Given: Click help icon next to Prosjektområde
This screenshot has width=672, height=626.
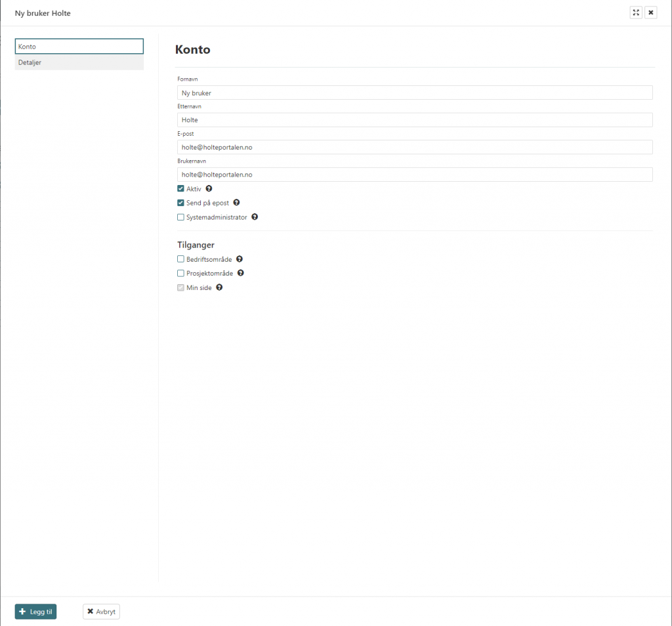Looking at the screenshot, I should [x=240, y=273].
